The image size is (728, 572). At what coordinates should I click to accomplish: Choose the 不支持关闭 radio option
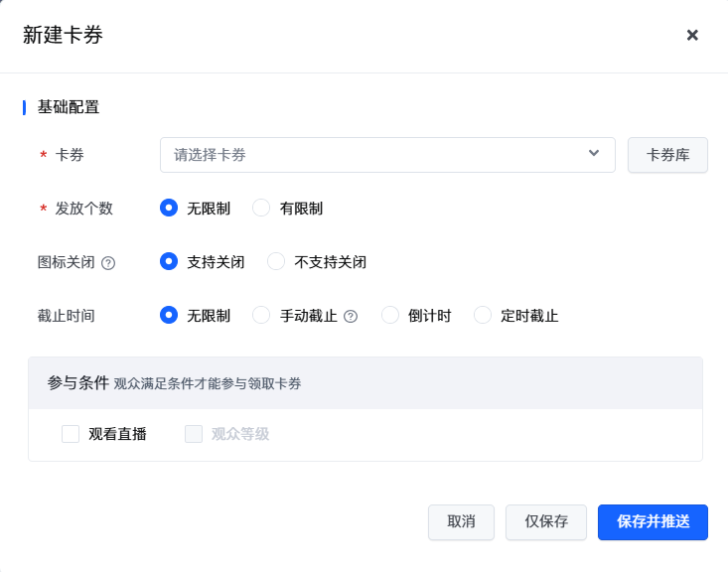tap(277, 262)
